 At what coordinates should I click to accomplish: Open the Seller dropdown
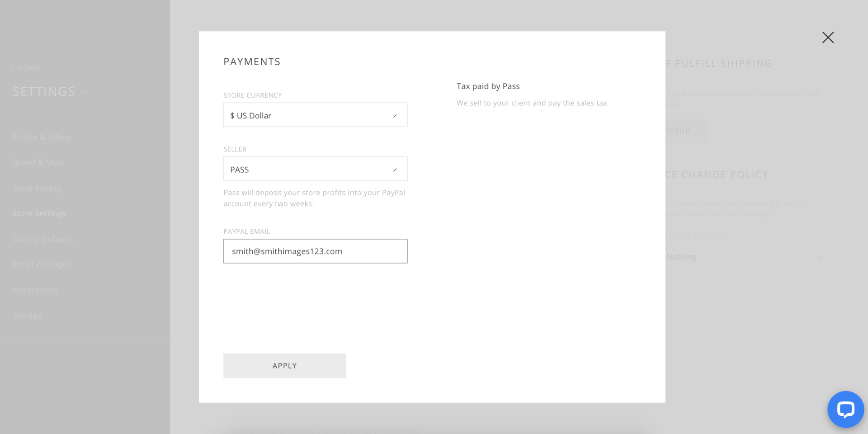tap(315, 169)
